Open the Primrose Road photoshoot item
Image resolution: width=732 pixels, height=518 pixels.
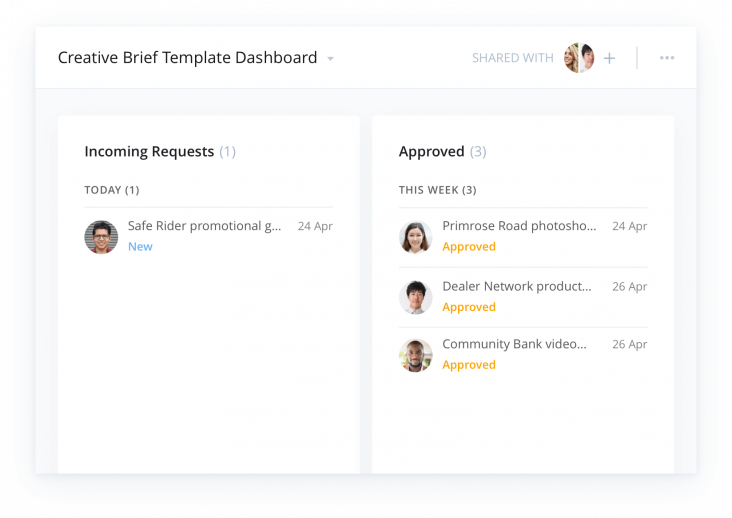(x=519, y=226)
